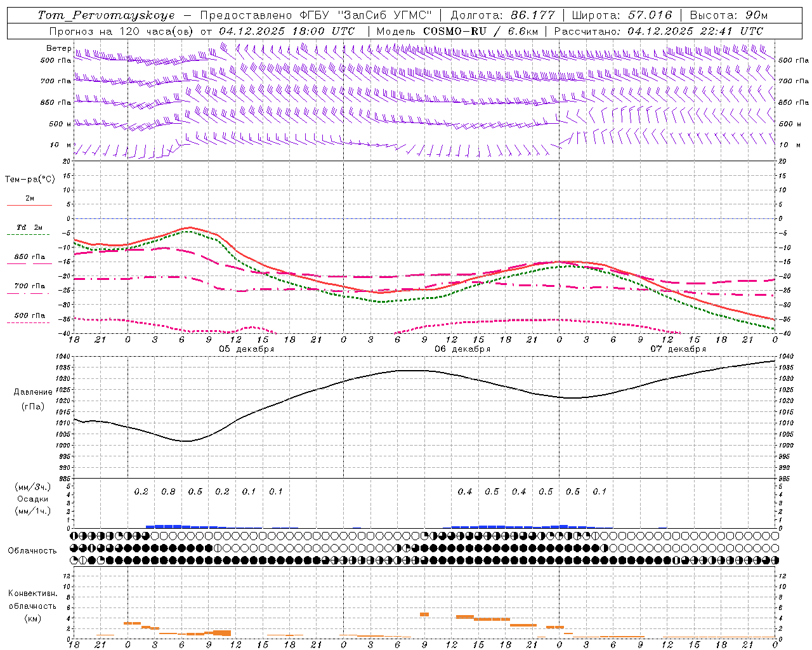
Task: Select the 07 декабря date label
Action: coord(678,349)
